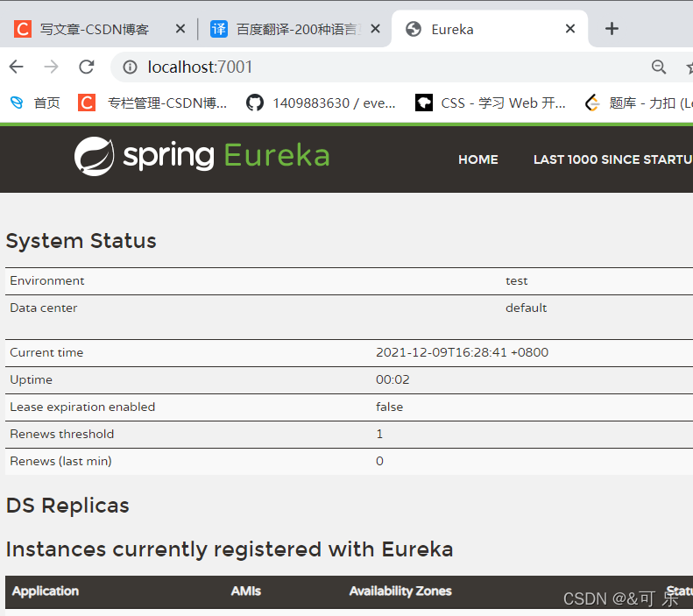Screen dimensions: 693x616
Task: Open the 专栏管理-CSDN博 bookmark
Action: tap(152, 103)
